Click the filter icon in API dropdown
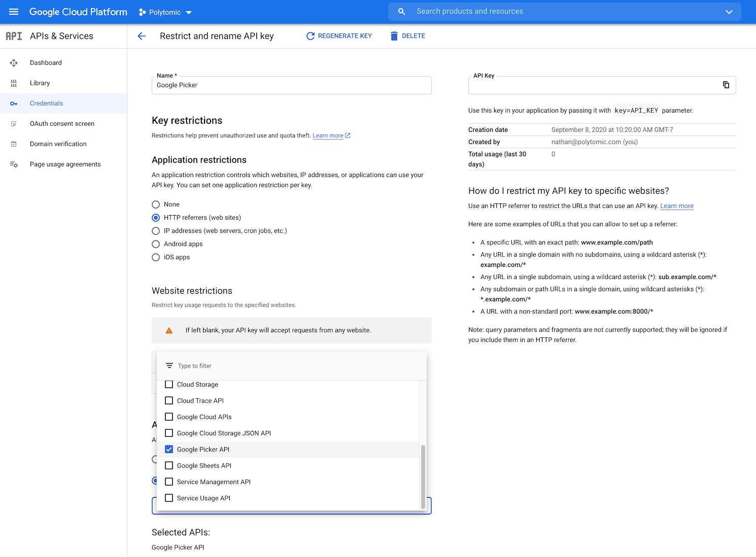 point(169,366)
